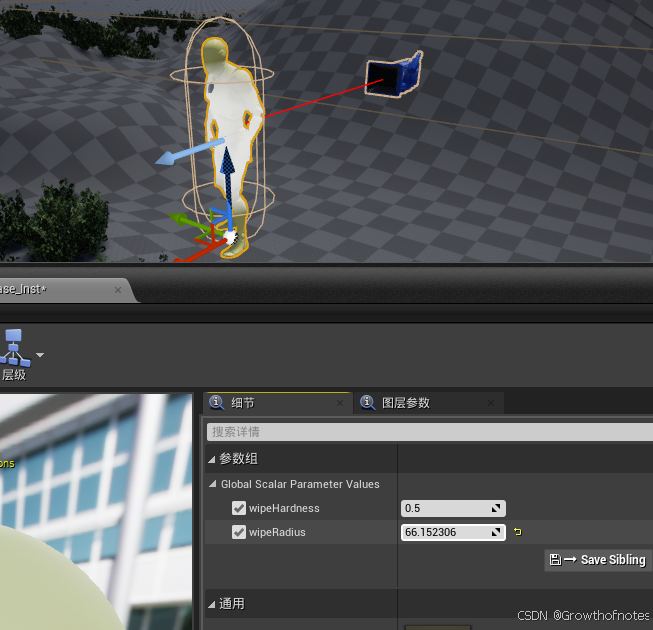Collapse the 参数组 section
Viewport: 653px width, 630px height.
[x=212, y=459]
